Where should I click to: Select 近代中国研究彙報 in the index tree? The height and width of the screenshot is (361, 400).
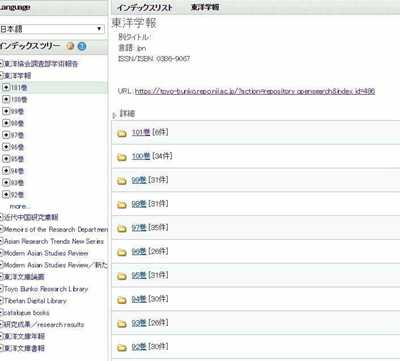pyautogui.click(x=31, y=217)
